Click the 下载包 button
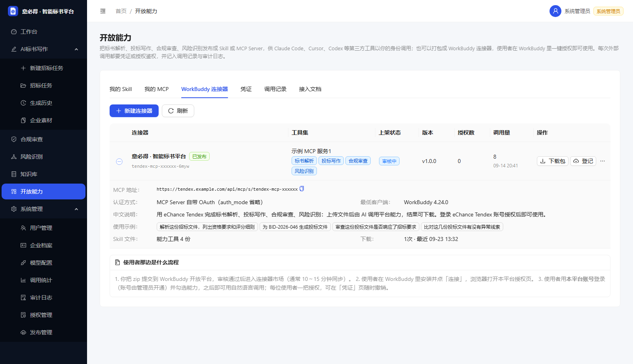This screenshot has width=633, height=364. pyautogui.click(x=553, y=161)
